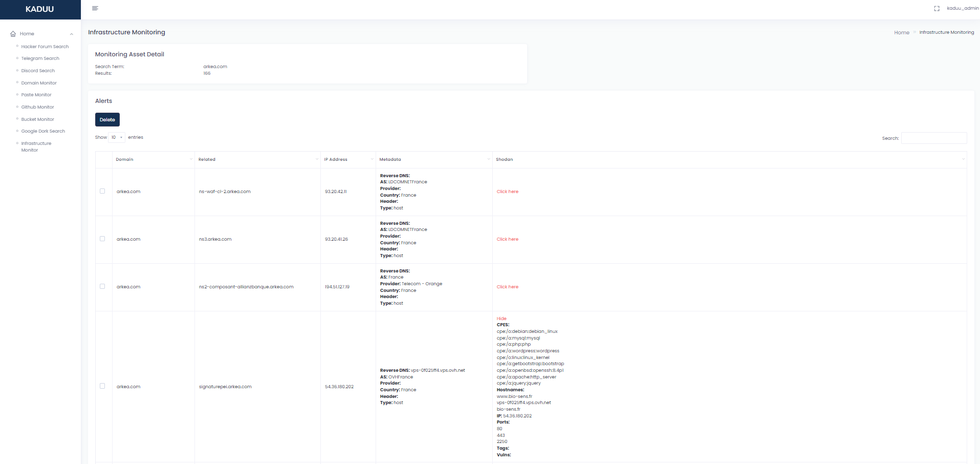980x464 pixels.
Task: Click cpe:/a:openbsd:openssh:8.4p1 entry
Action: click(x=530, y=370)
